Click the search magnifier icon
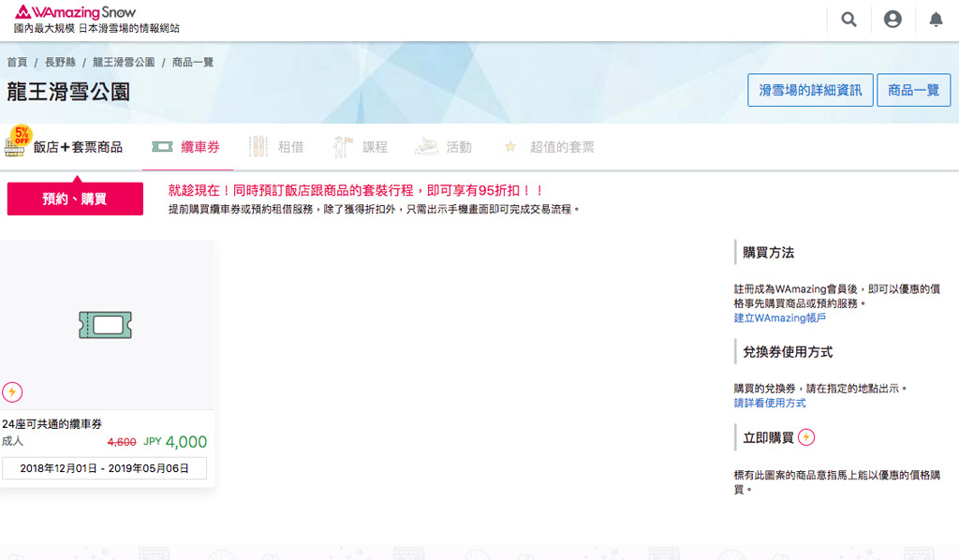Screen dimensions: 959x560 [x=848, y=20]
